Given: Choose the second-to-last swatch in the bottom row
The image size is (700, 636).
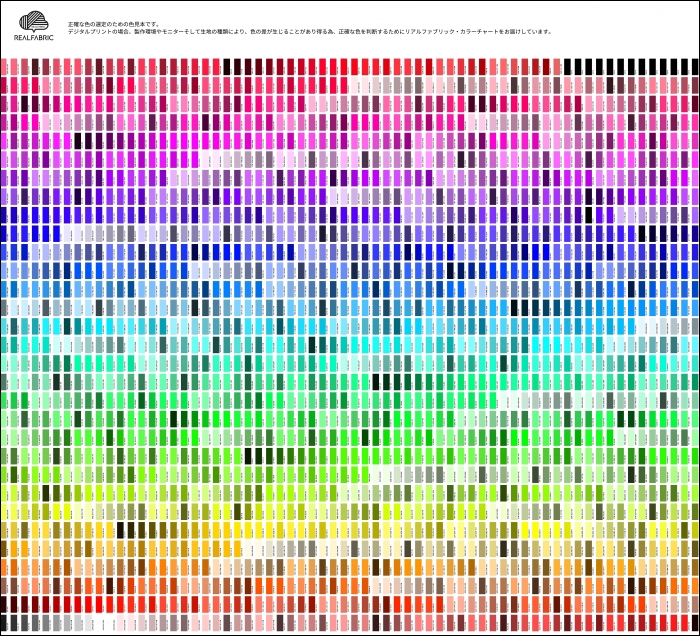Looking at the screenshot, I should (x=681, y=623).
